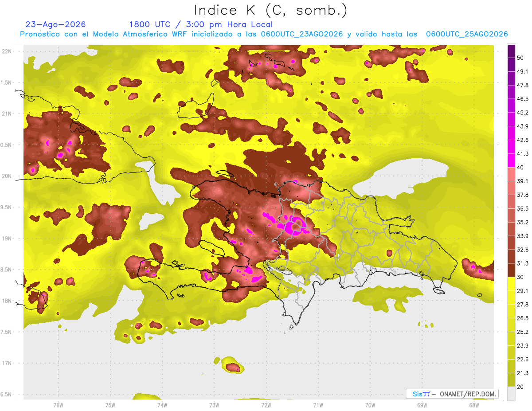Click the "76W" longitude label
Image resolution: width=532 pixels, height=411 pixels.
[58, 405]
